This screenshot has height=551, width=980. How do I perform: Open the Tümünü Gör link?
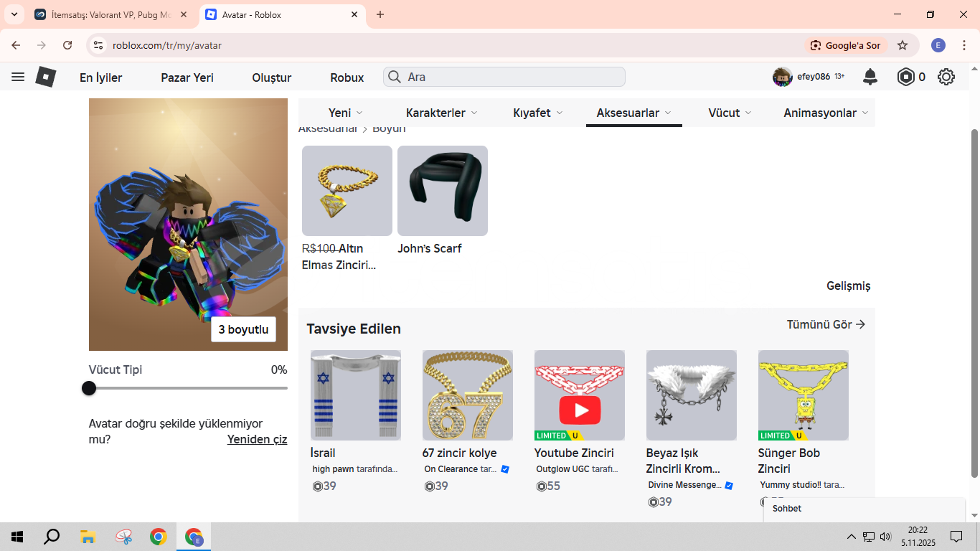click(826, 324)
